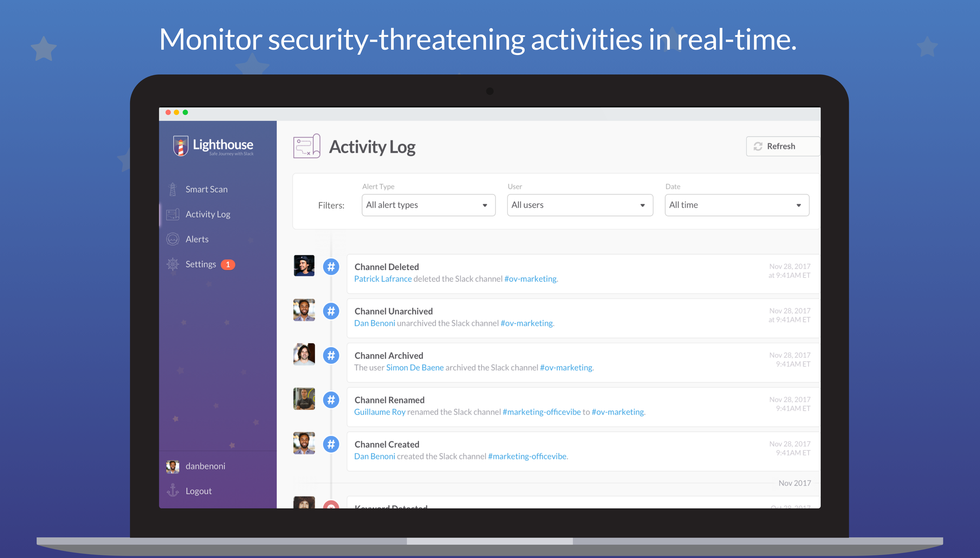Click the Simon De Baene user link
This screenshot has height=558, width=980.
click(x=415, y=368)
